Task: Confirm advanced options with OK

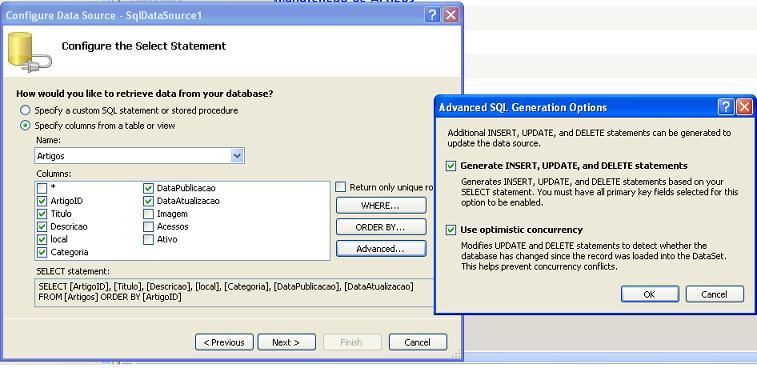Action: (650, 294)
